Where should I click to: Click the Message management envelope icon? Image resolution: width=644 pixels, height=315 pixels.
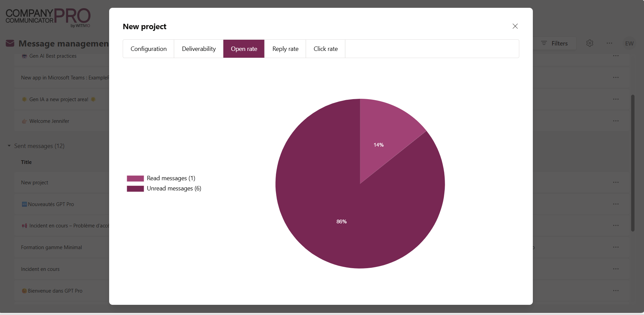10,43
